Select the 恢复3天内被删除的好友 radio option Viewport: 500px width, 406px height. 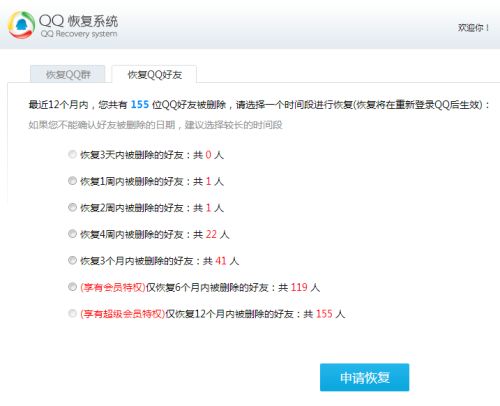(x=72, y=154)
